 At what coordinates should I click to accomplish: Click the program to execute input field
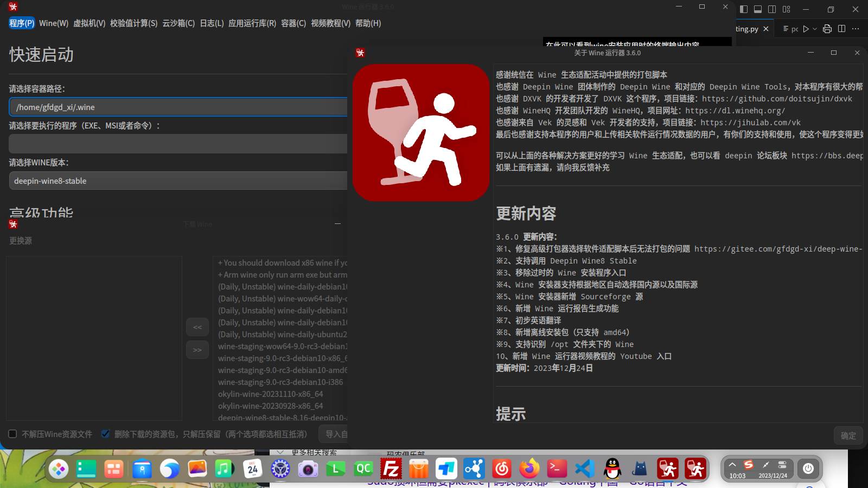click(x=178, y=144)
